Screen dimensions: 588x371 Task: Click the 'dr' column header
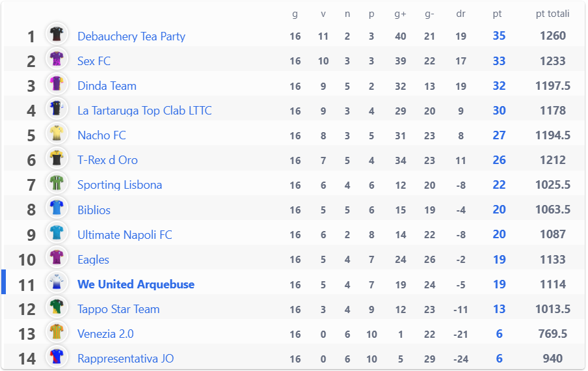461,14
